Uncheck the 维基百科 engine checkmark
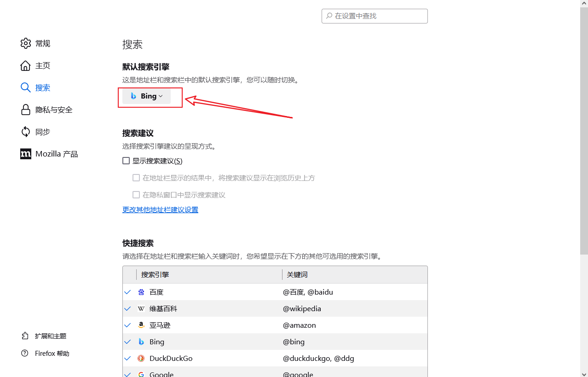 click(x=128, y=308)
